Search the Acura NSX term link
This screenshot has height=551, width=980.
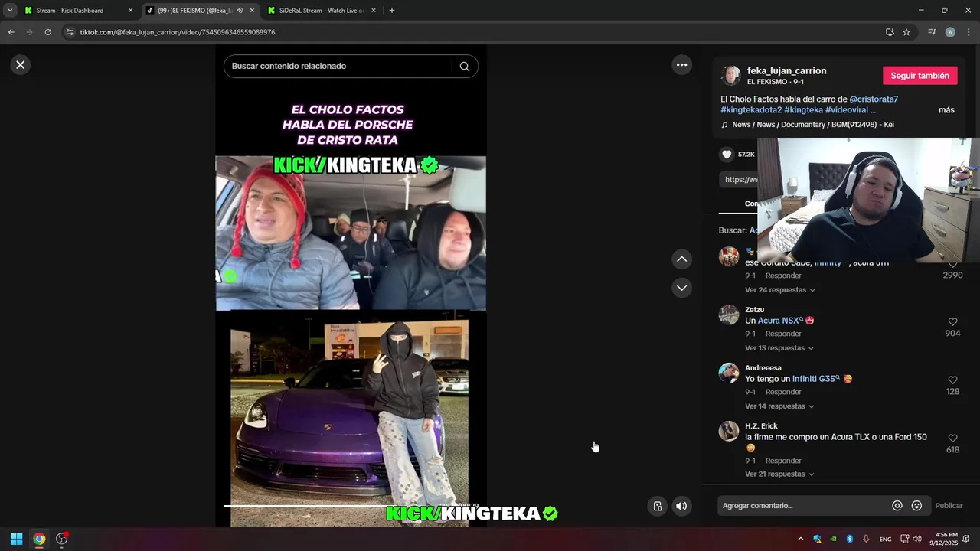780,321
